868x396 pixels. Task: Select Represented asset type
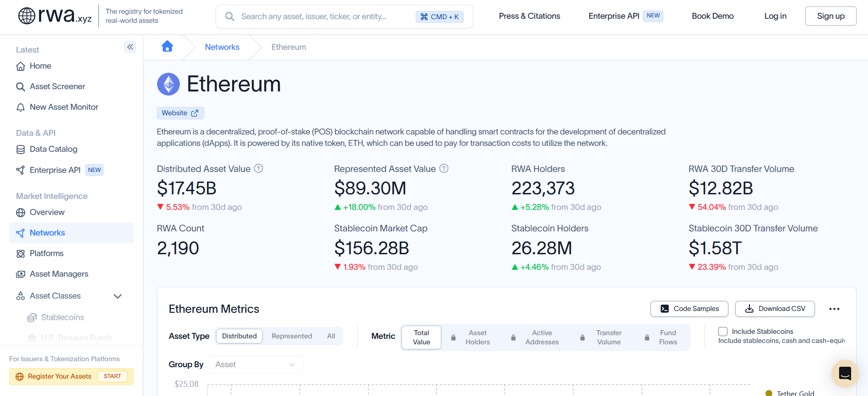coord(292,336)
